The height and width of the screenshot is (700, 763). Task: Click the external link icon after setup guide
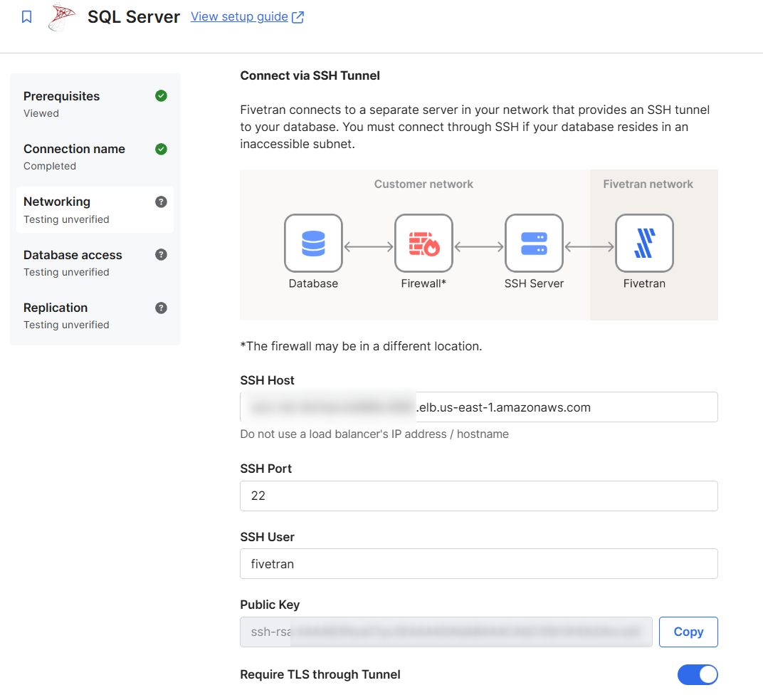298,17
